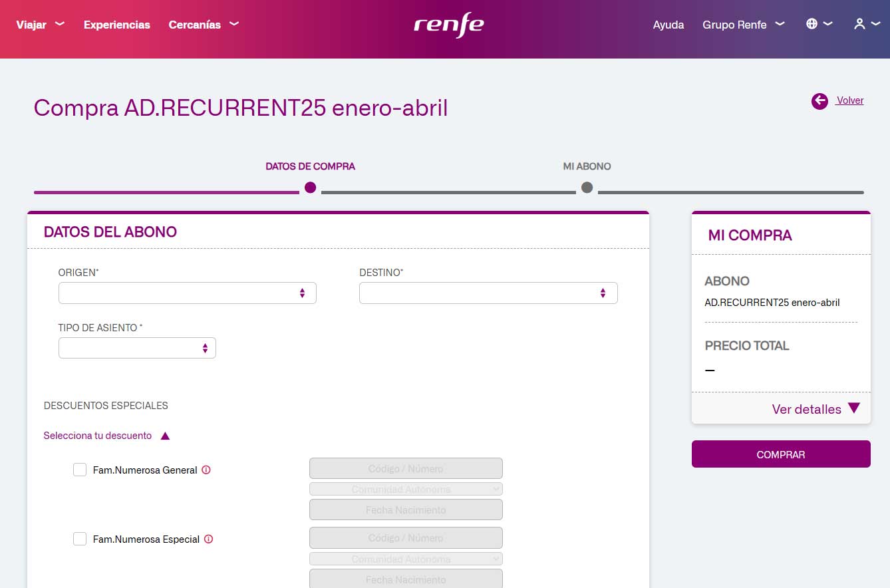Open the language globe menu
The width and height of the screenshot is (890, 588).
coord(818,24)
